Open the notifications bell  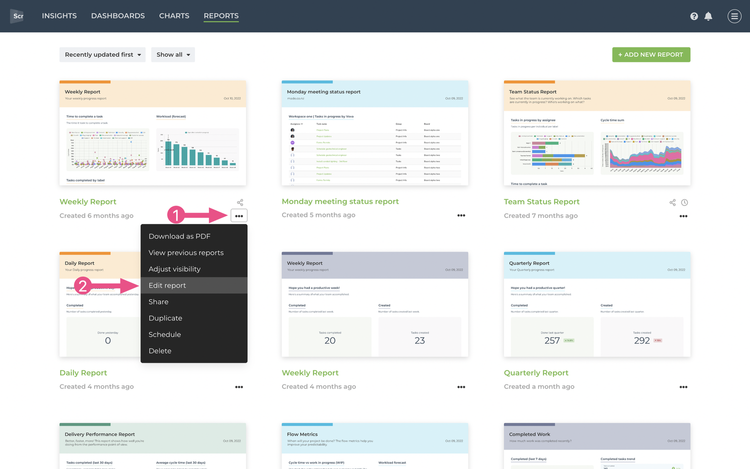pos(708,16)
